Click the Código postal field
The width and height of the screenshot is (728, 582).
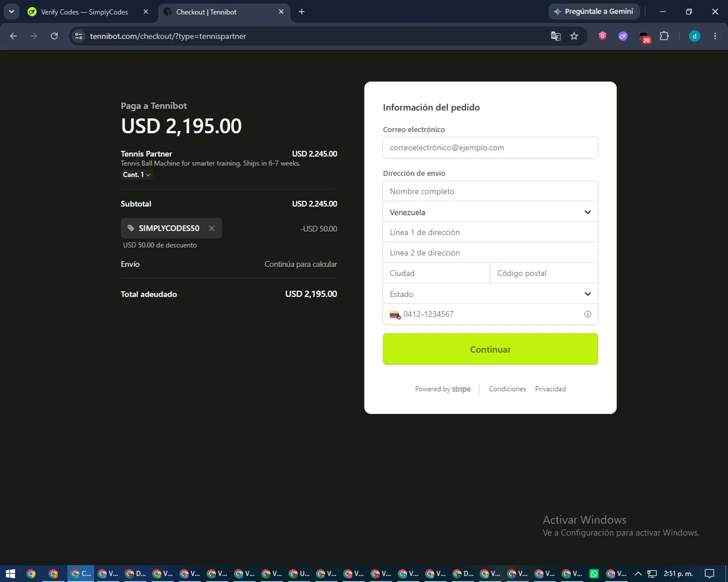coord(544,273)
